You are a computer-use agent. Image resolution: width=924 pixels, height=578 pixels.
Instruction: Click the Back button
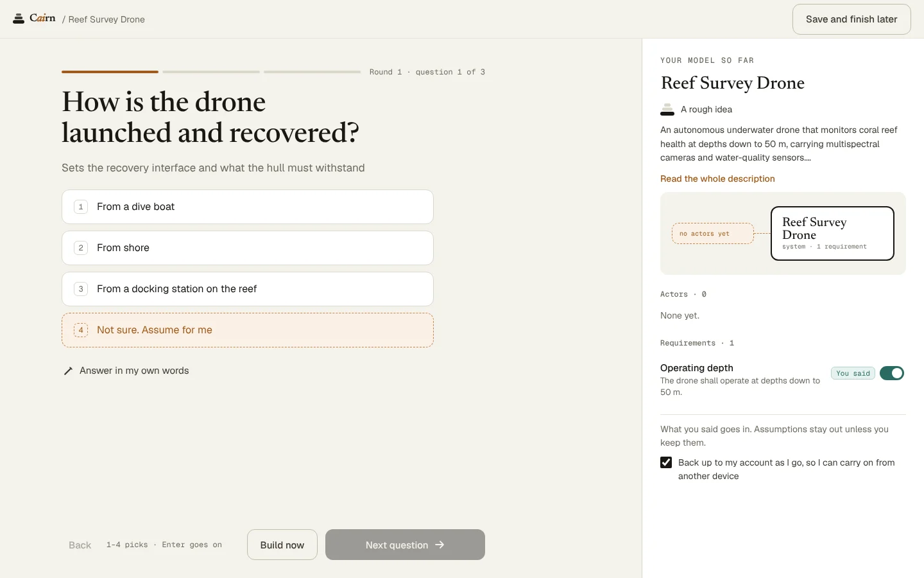point(80,545)
